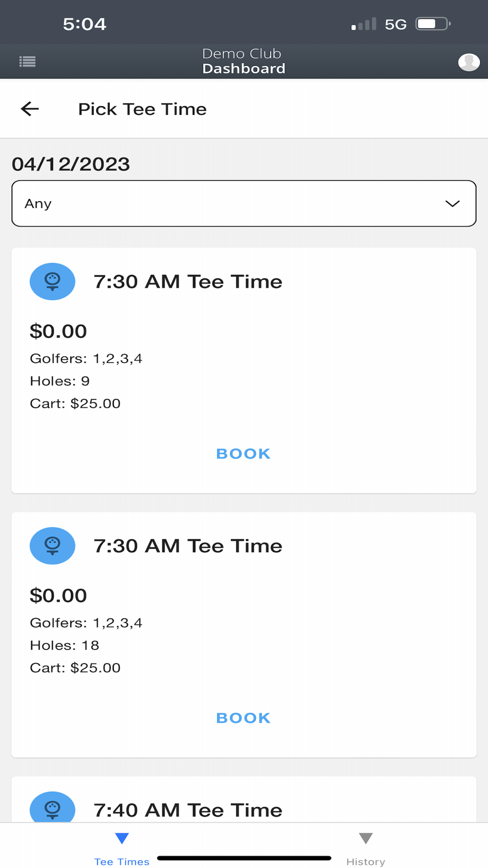Switch to the Tee Times tab
The image size is (488, 868).
[x=122, y=861]
